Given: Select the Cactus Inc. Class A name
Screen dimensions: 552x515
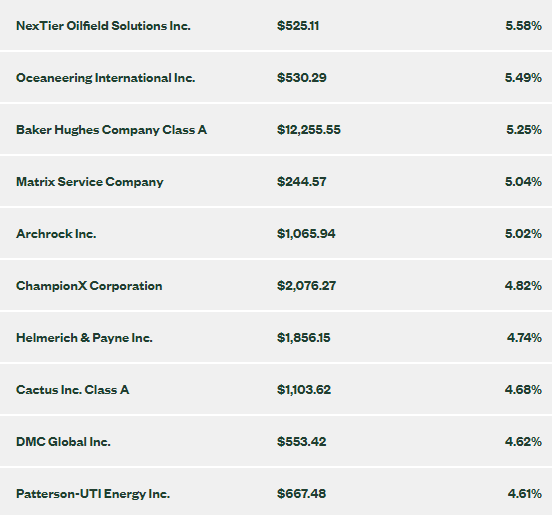Looking at the screenshot, I should point(73,390).
